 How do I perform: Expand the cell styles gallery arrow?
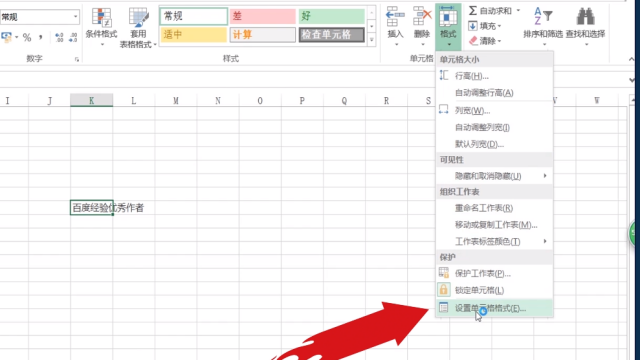click(371, 40)
